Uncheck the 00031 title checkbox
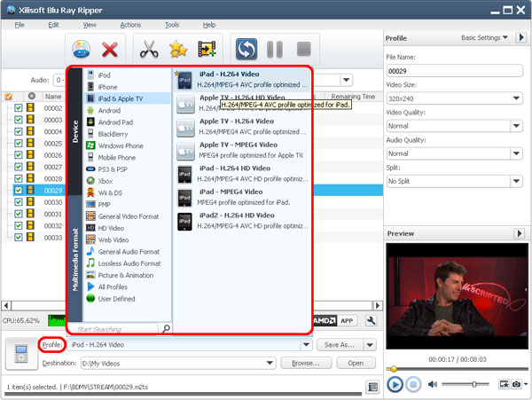This screenshot has width=532, height=400. click(19, 214)
